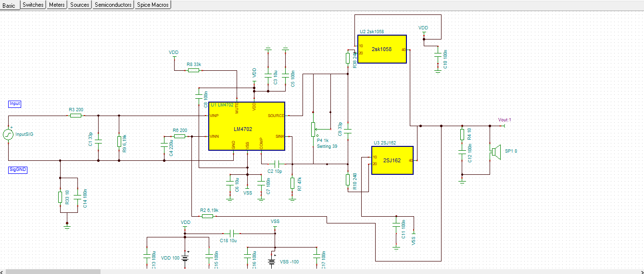Click the Input label box
Image resolution: width=644 pixels, height=274 pixels.
click(15, 104)
